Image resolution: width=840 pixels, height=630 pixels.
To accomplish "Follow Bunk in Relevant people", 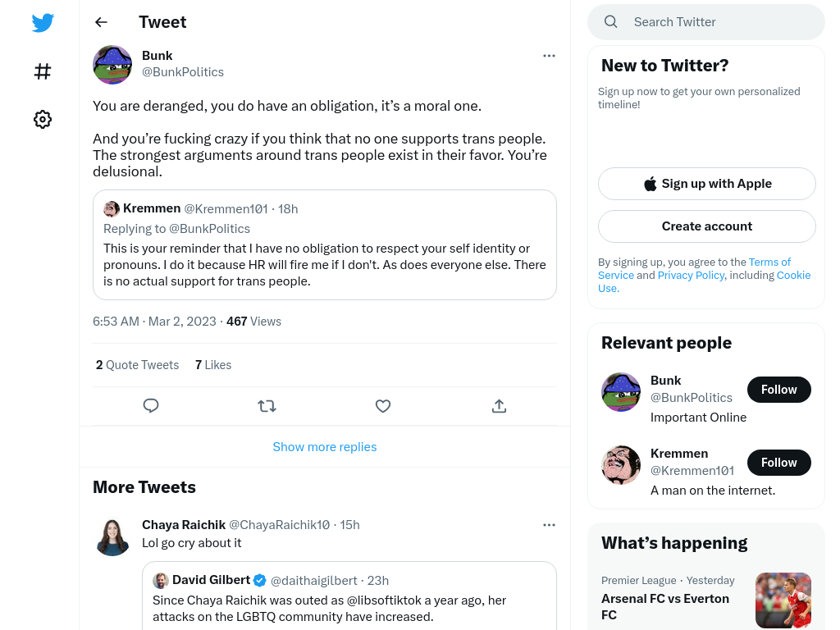I will (x=779, y=390).
